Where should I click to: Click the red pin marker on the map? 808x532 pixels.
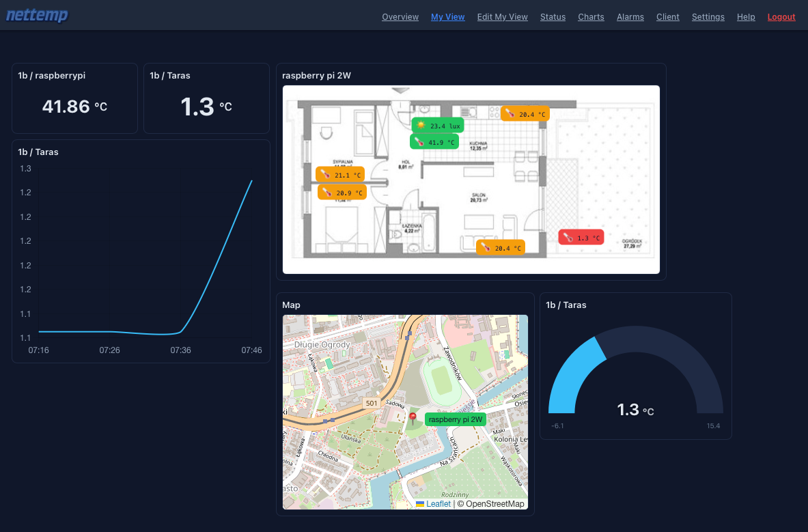click(413, 418)
